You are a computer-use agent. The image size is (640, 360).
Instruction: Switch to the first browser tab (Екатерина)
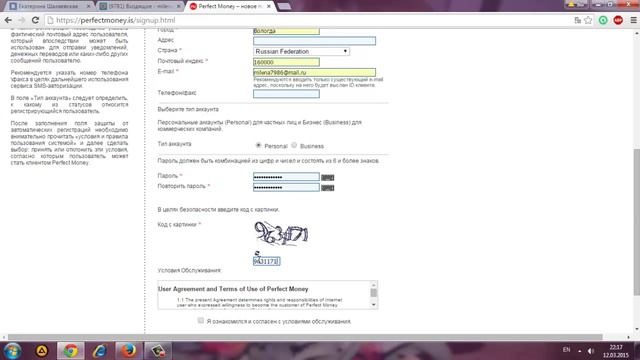click(48, 6)
